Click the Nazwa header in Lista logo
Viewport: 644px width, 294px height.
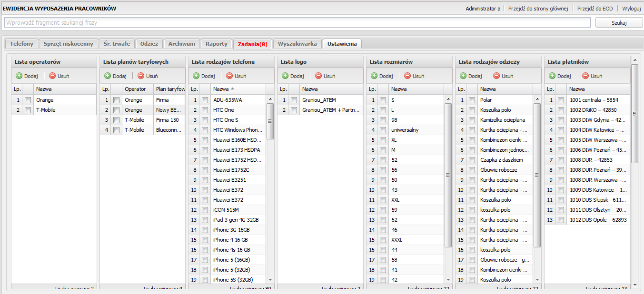331,89
